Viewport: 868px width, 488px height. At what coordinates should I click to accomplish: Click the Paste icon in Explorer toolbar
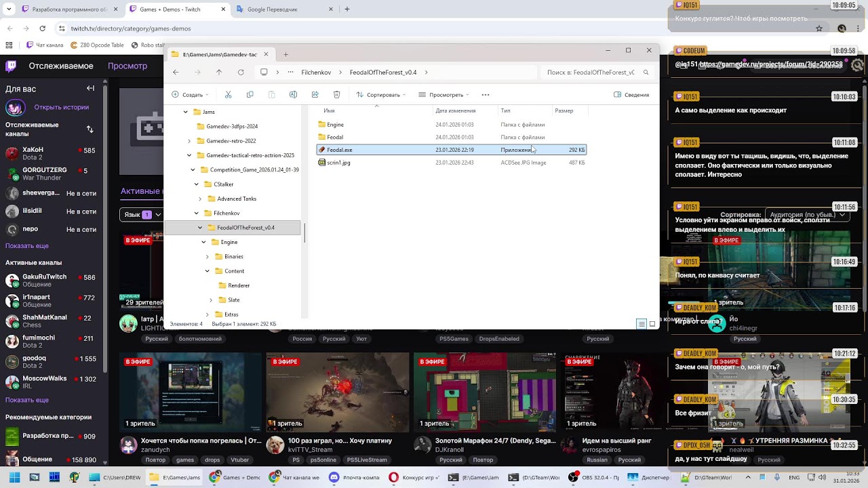[271, 95]
